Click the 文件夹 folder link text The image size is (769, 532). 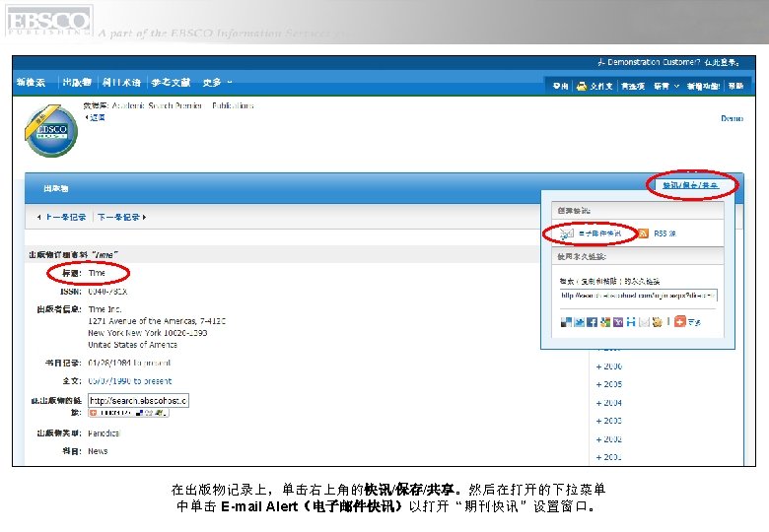(601, 87)
